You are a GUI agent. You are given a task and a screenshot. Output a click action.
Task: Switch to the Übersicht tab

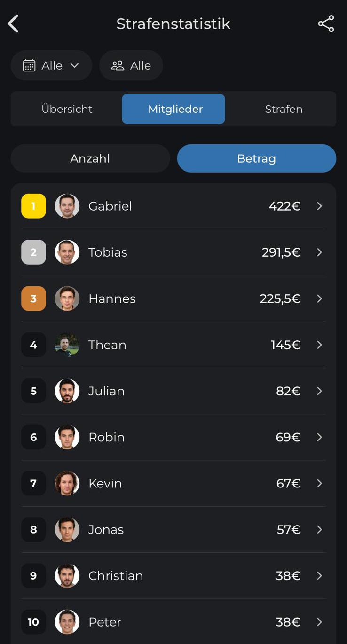[67, 109]
